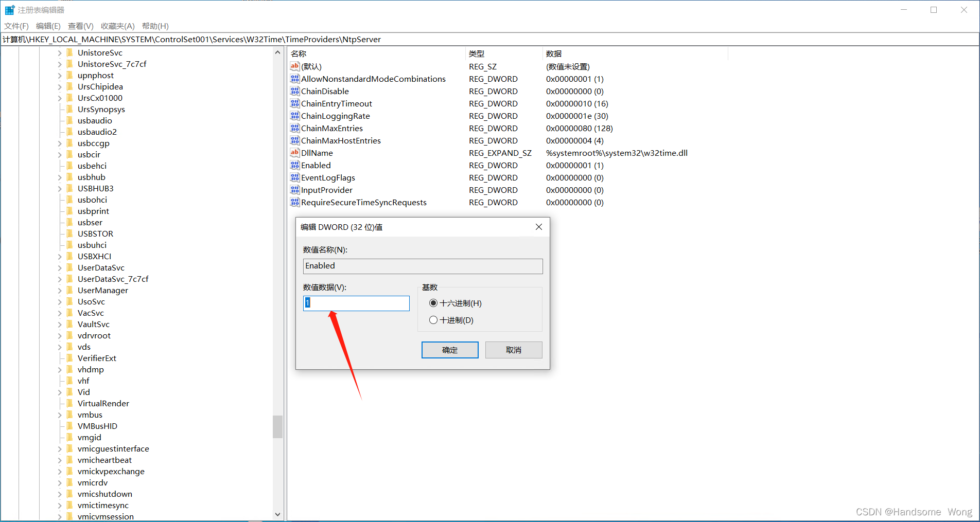Expand the UserDataSvc tree node
Screen dimensions: 980x522
pyautogui.click(x=60, y=267)
